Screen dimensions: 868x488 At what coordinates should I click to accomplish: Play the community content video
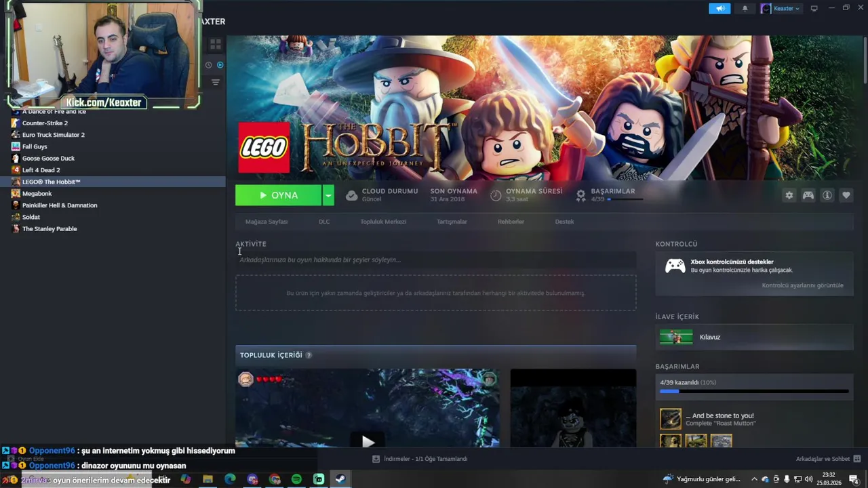pyautogui.click(x=368, y=442)
